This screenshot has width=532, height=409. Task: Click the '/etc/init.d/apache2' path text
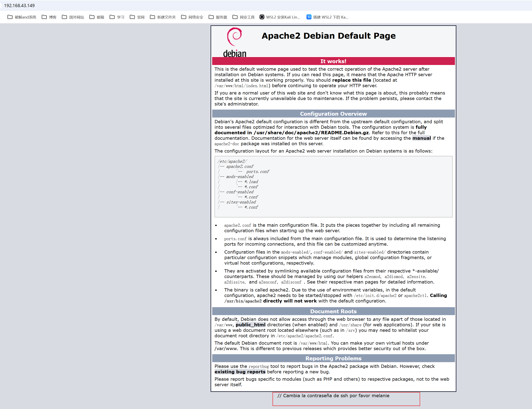pyautogui.click(x=375, y=296)
